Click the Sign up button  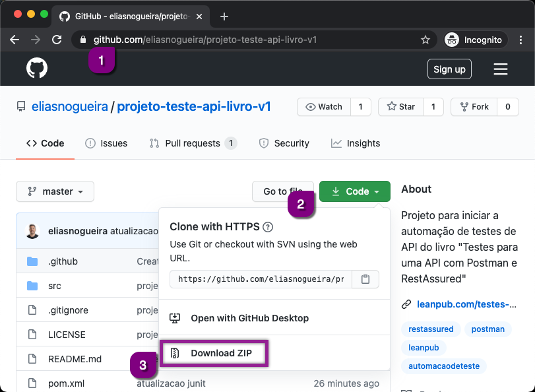coord(449,69)
